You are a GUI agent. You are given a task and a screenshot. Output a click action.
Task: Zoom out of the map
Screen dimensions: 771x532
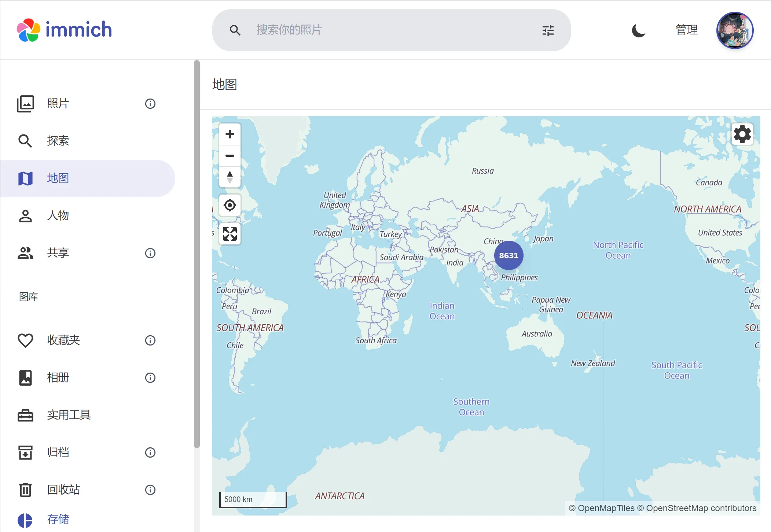click(x=230, y=156)
